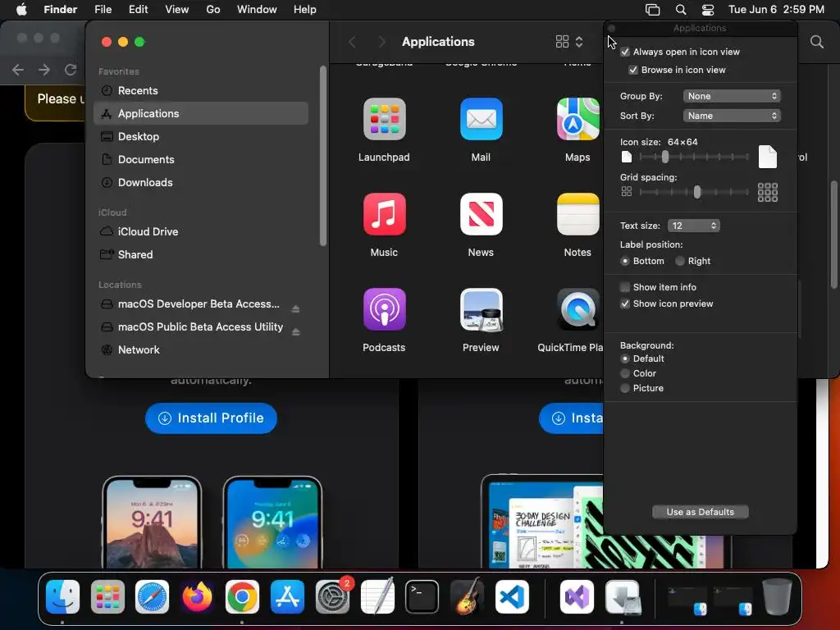
Task: Eject macOS Public Beta Access Utility volume
Action: [x=295, y=331]
